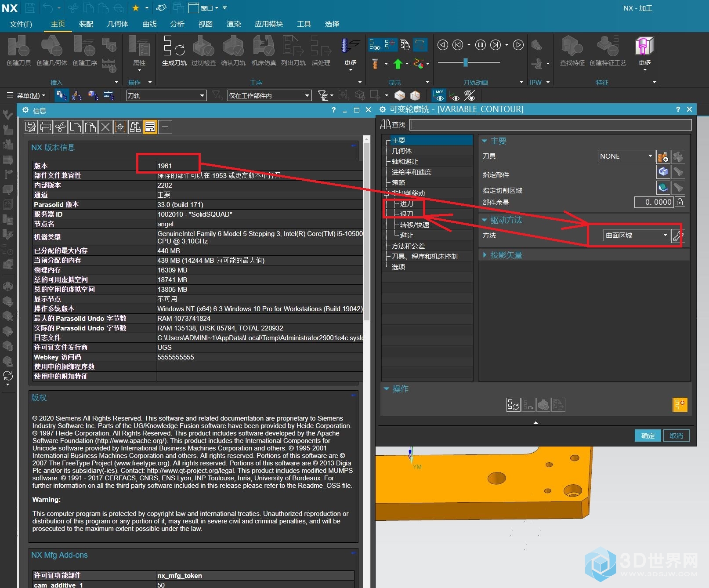Viewport: 709px width, 588px height.
Task: Click the new tool icon beside NONE dropdown
Action: (x=663, y=156)
